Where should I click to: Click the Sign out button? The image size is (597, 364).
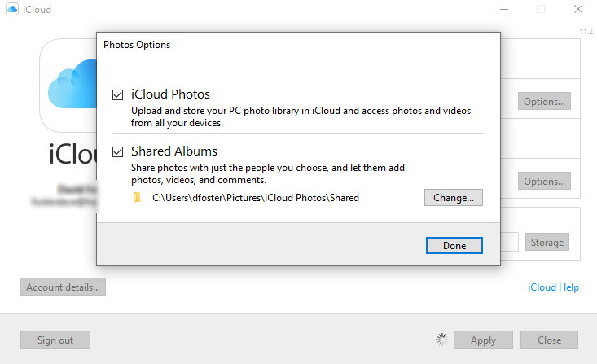[55, 340]
